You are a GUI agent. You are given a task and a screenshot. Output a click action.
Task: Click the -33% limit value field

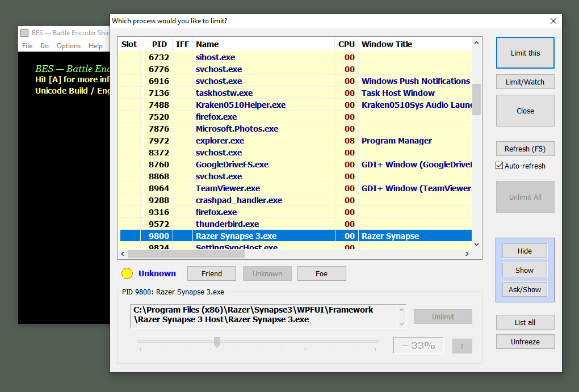pyautogui.click(x=418, y=345)
